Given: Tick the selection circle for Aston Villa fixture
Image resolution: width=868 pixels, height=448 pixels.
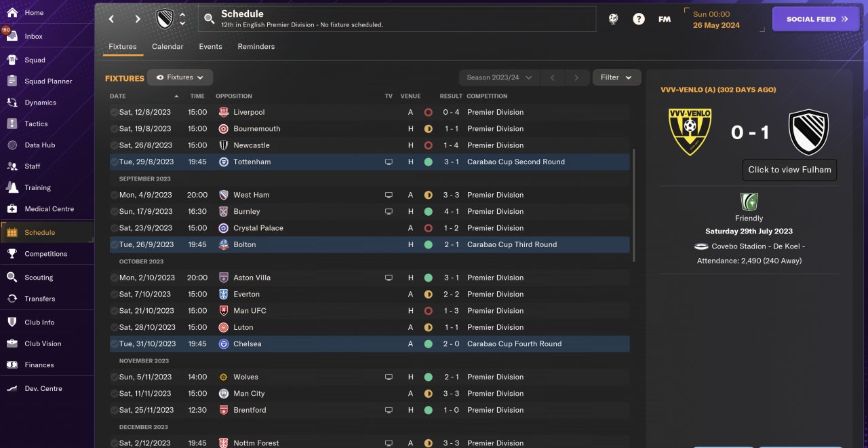Looking at the screenshot, I should click(114, 278).
